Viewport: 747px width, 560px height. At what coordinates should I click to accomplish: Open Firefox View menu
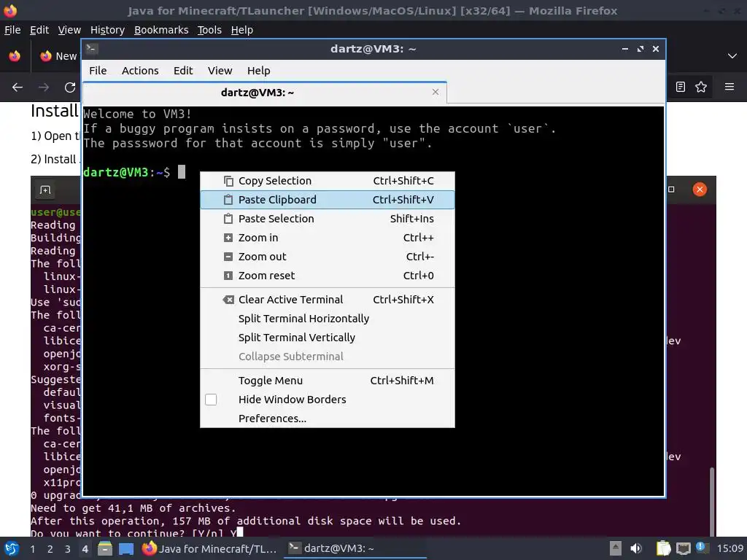[x=69, y=30]
